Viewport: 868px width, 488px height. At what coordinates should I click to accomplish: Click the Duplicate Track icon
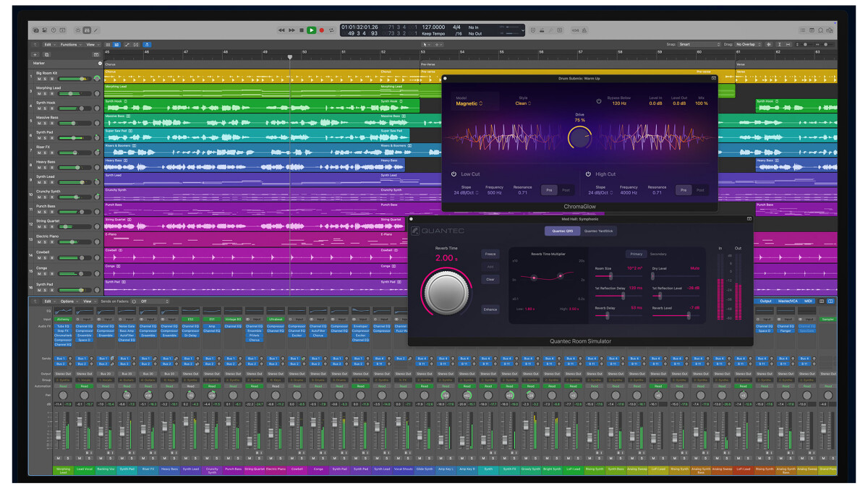(x=46, y=54)
